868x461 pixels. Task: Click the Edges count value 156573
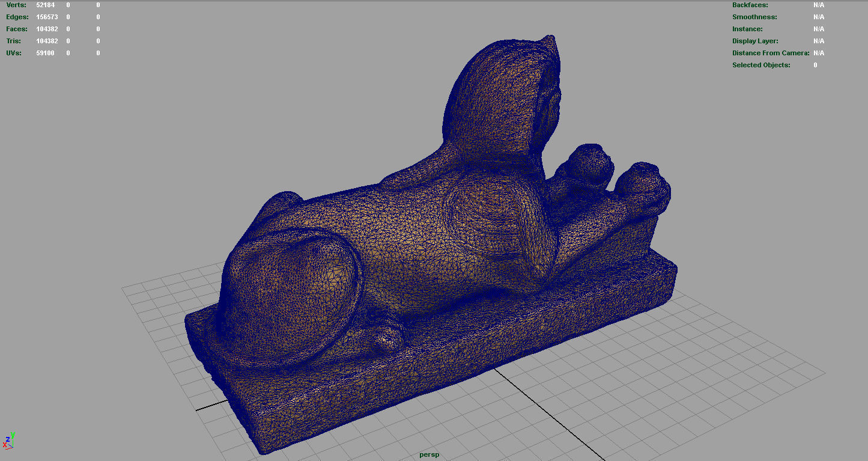point(47,17)
